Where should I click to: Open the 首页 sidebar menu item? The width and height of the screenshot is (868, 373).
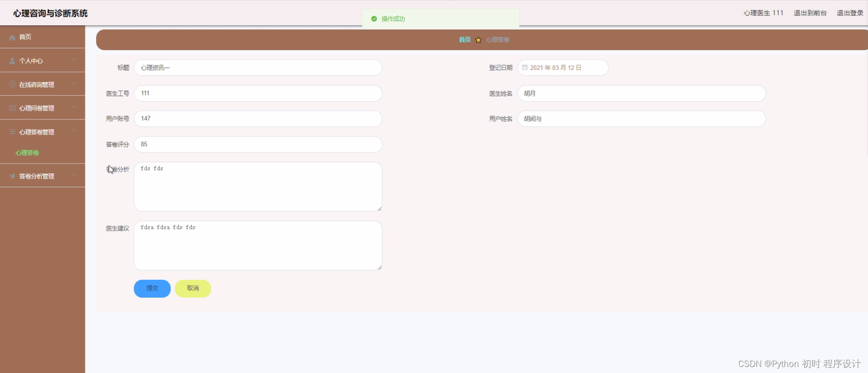pos(43,37)
